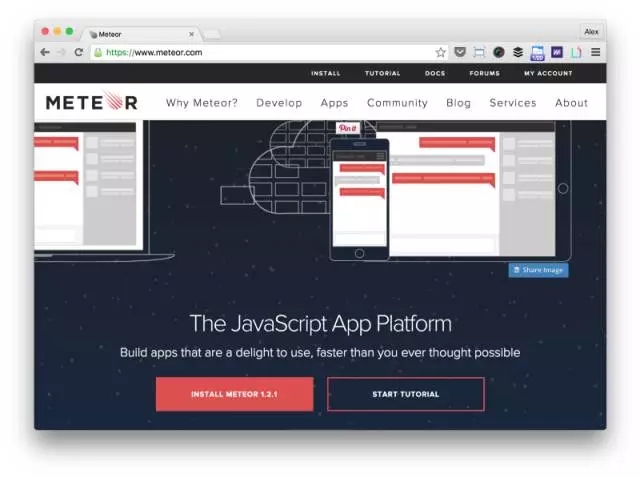
Task: Open the TUTORIAL link in top bar
Action: (382, 73)
